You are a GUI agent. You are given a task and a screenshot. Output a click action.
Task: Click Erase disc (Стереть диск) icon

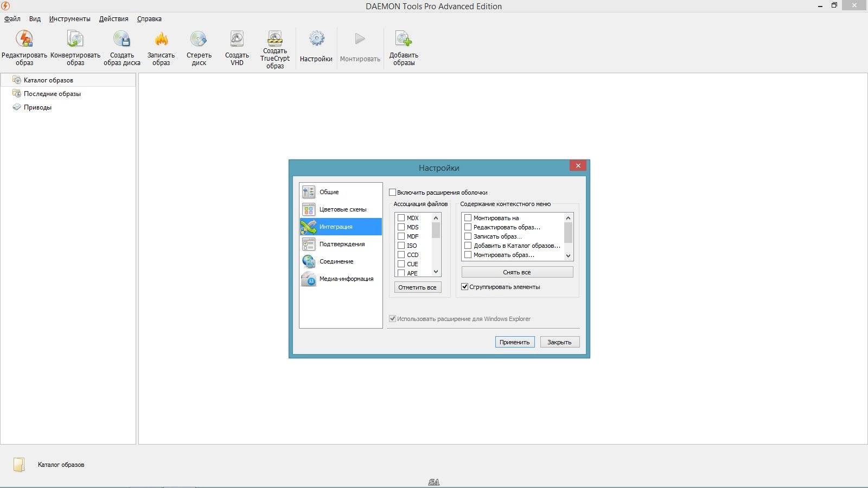199,39
